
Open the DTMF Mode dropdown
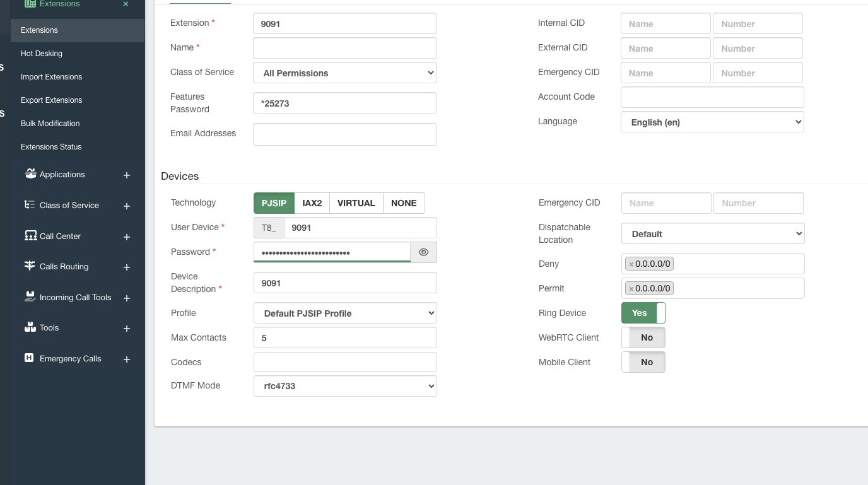[345, 386]
